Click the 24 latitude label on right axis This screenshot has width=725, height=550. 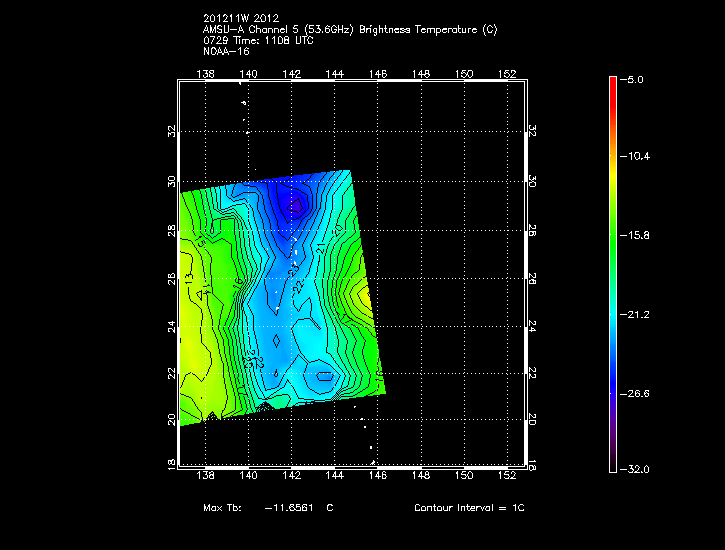[532, 326]
